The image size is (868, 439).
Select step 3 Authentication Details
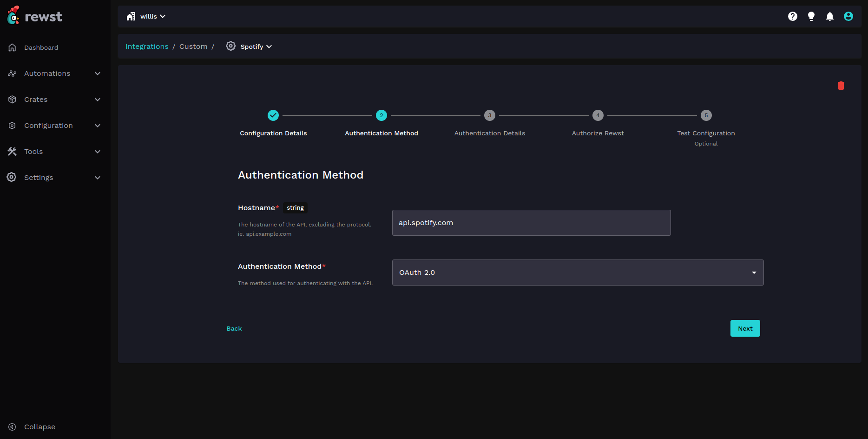click(489, 115)
